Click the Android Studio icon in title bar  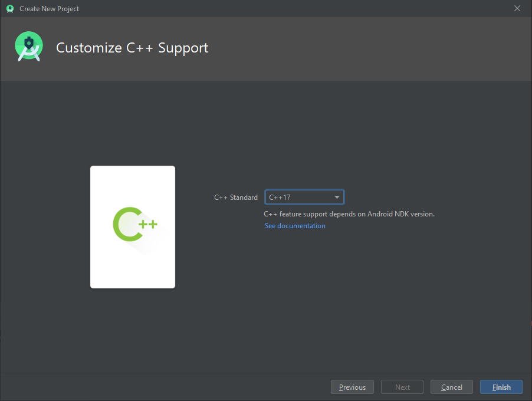pos(9,8)
